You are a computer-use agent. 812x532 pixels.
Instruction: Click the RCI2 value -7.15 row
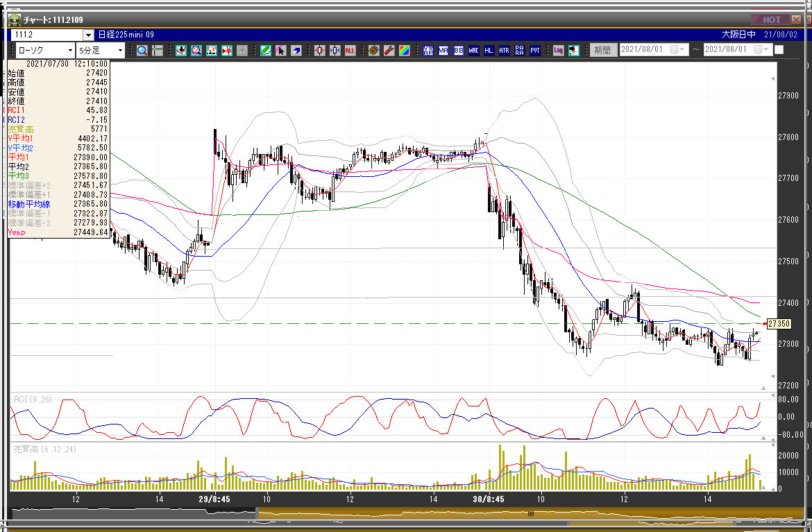(x=58, y=119)
